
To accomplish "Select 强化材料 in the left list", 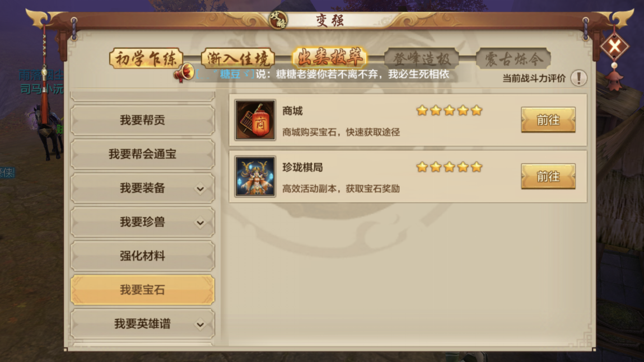I will 142,256.
